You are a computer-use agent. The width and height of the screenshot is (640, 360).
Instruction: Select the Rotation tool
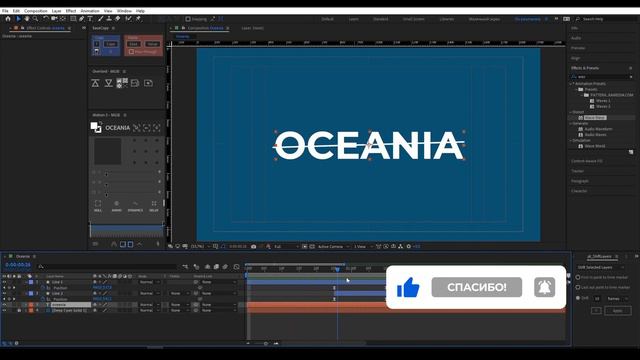coord(46,19)
